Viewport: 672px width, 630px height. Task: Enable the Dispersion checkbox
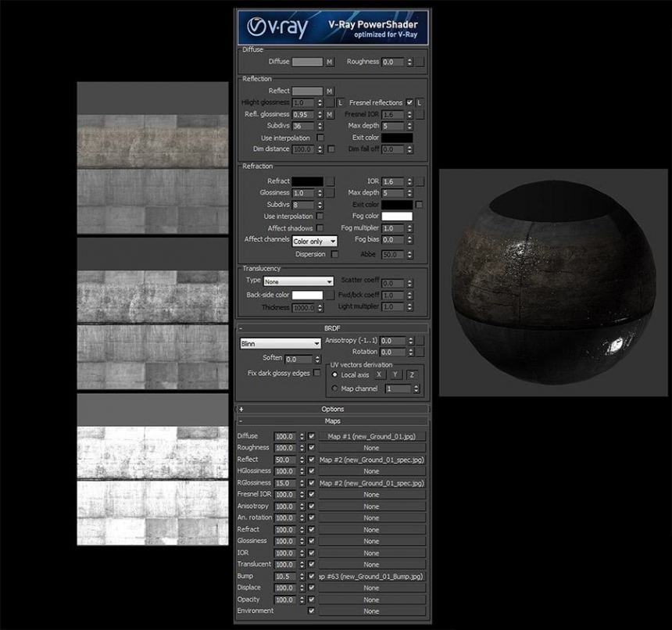(x=334, y=254)
